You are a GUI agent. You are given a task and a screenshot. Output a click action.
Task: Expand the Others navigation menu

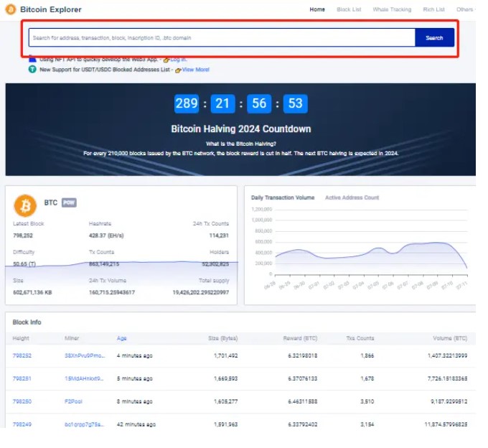(466, 9)
